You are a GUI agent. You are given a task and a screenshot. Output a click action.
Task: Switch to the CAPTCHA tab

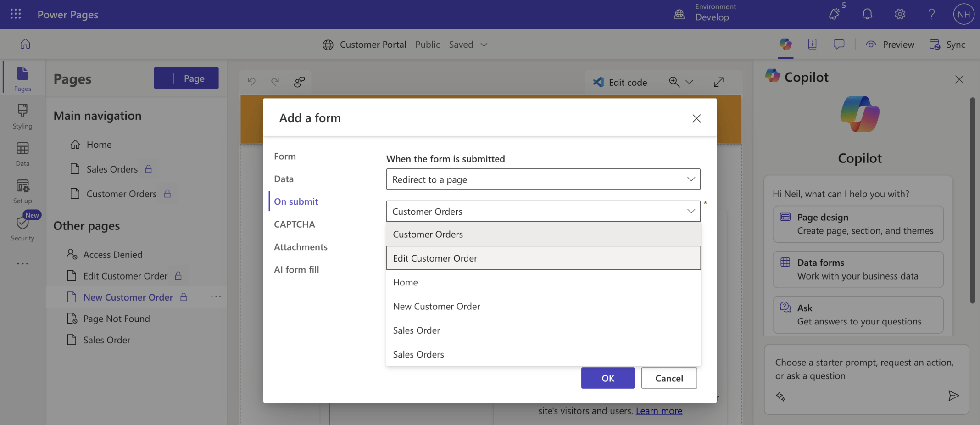point(294,224)
